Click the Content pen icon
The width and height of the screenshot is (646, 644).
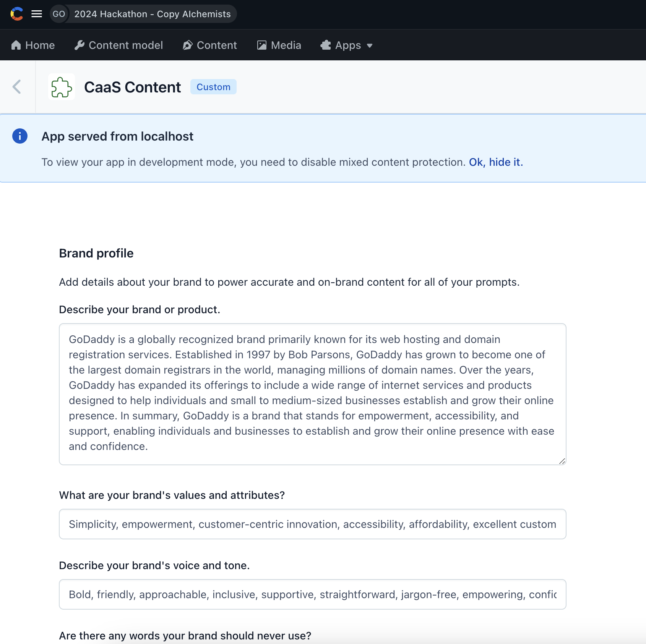187,45
